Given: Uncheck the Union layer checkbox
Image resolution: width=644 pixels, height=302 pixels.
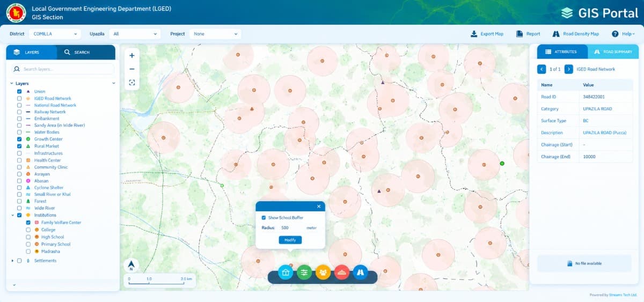Looking at the screenshot, I should (x=19, y=92).
